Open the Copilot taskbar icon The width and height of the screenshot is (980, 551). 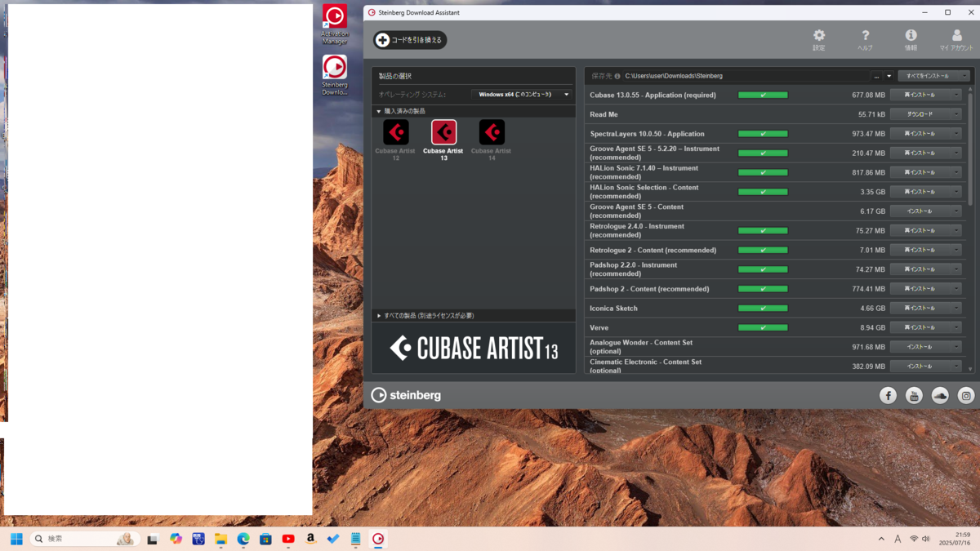click(x=176, y=539)
